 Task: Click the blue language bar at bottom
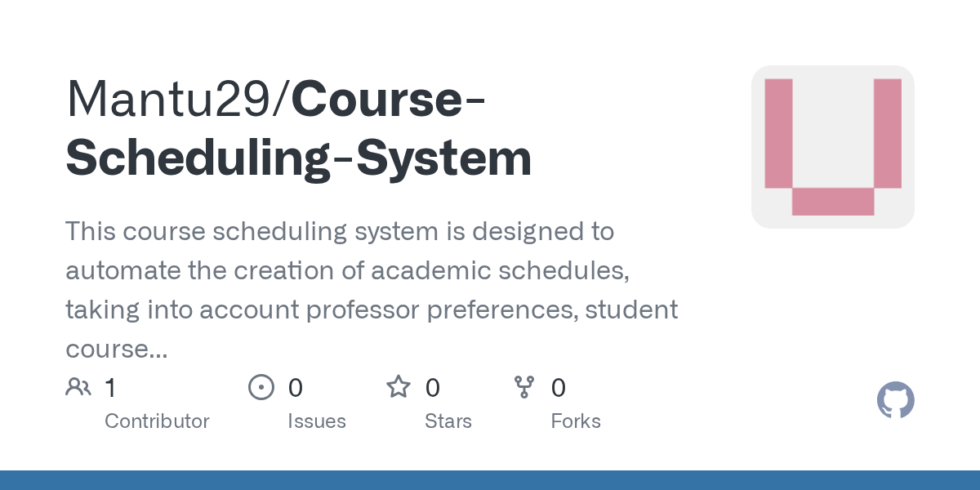(490, 480)
